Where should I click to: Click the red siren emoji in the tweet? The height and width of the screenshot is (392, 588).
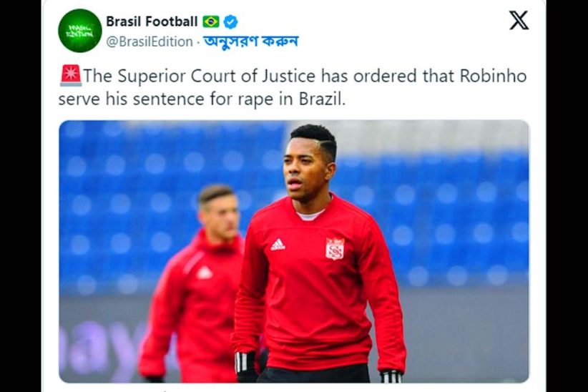(70, 75)
